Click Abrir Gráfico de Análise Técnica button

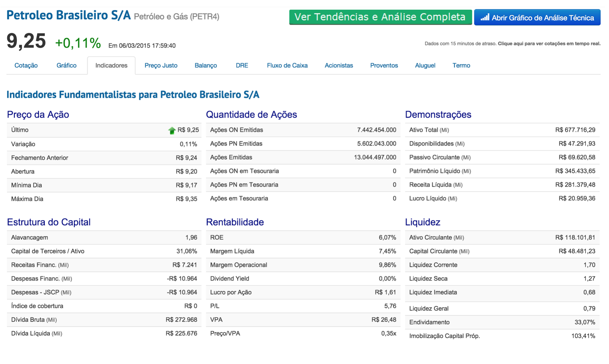pos(537,17)
